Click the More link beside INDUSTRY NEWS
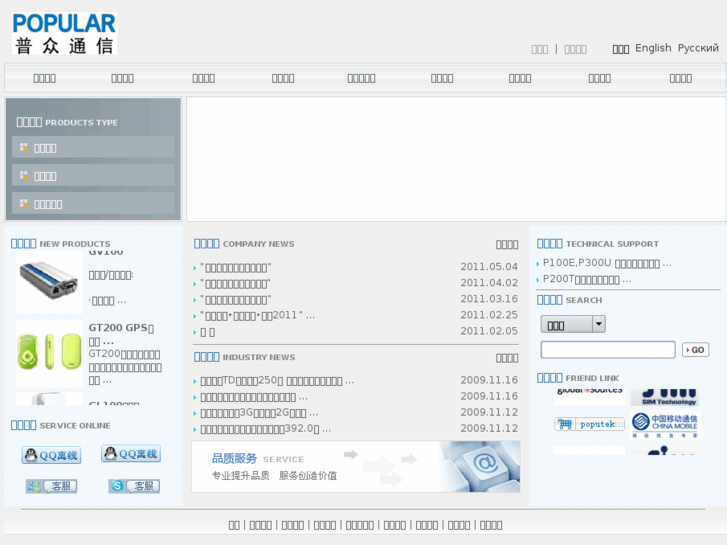Image resolution: width=727 pixels, height=545 pixels. [x=507, y=358]
